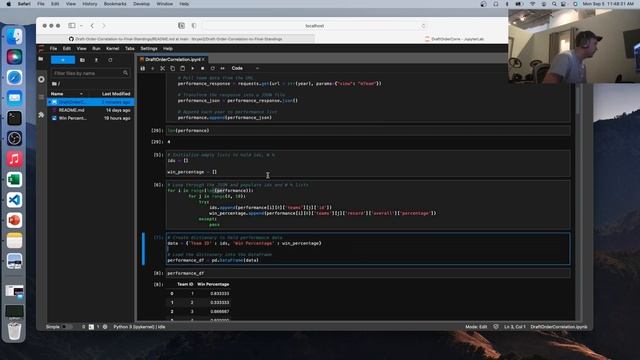Go forward in Safari
This screenshot has height=360, width=640.
104,26
